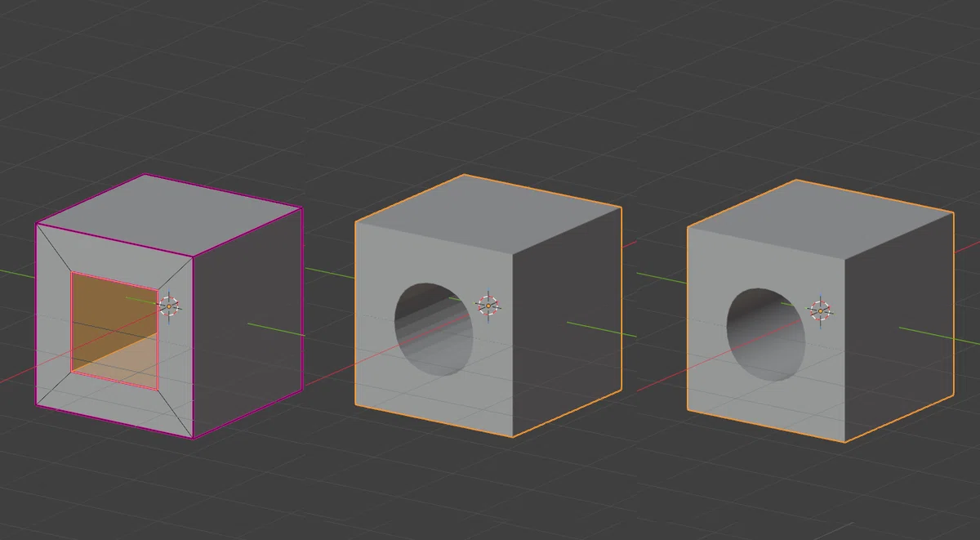Select the dark right side face of left cube
The height and width of the screenshot is (540, 980).
click(x=248, y=324)
